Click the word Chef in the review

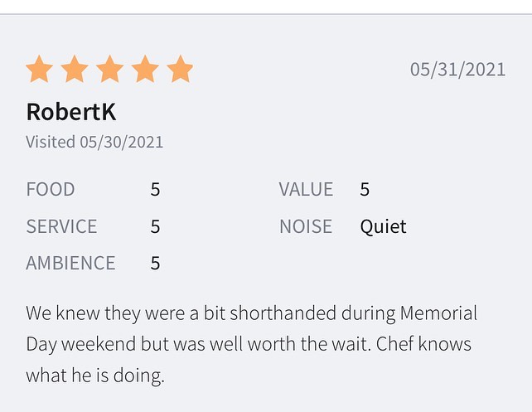click(x=394, y=344)
